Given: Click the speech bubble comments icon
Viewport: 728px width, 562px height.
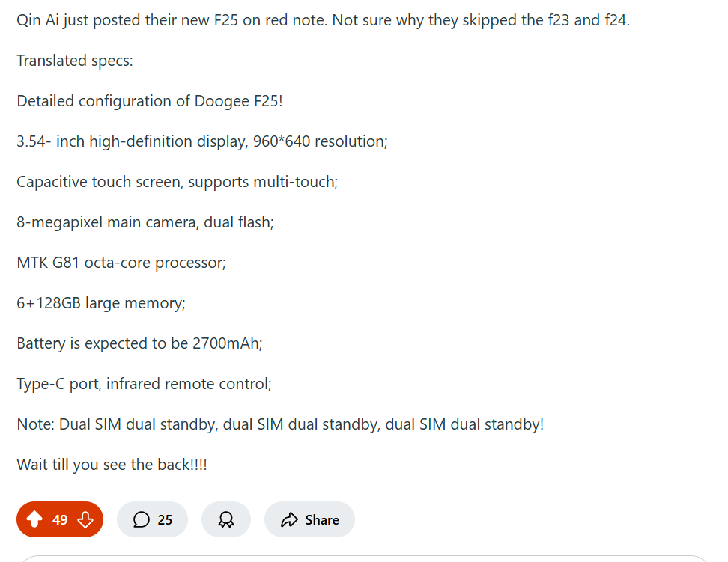Looking at the screenshot, I should point(141,519).
